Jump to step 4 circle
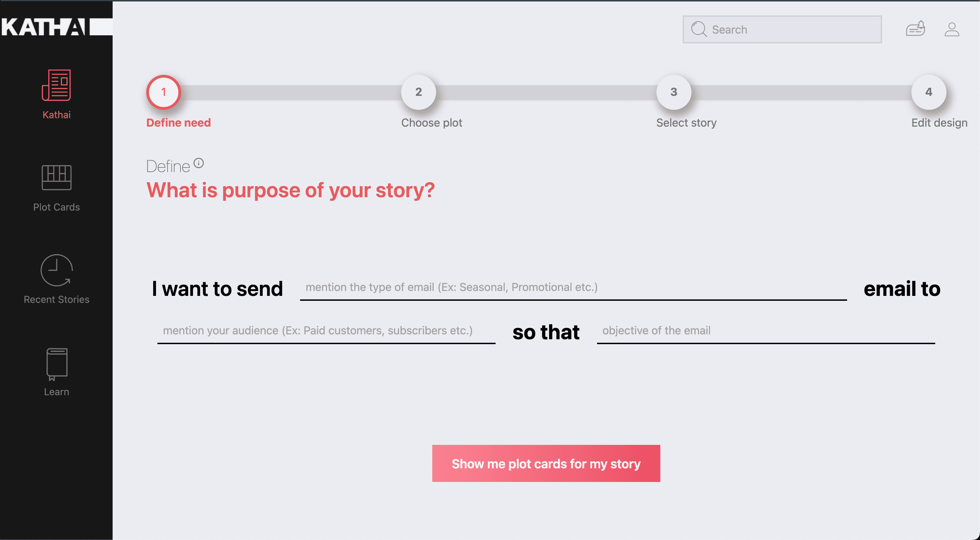 point(928,92)
